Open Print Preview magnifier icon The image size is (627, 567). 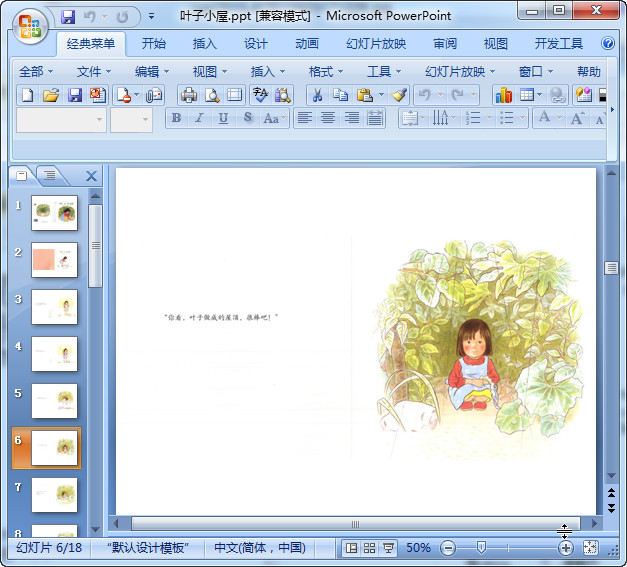pos(212,95)
